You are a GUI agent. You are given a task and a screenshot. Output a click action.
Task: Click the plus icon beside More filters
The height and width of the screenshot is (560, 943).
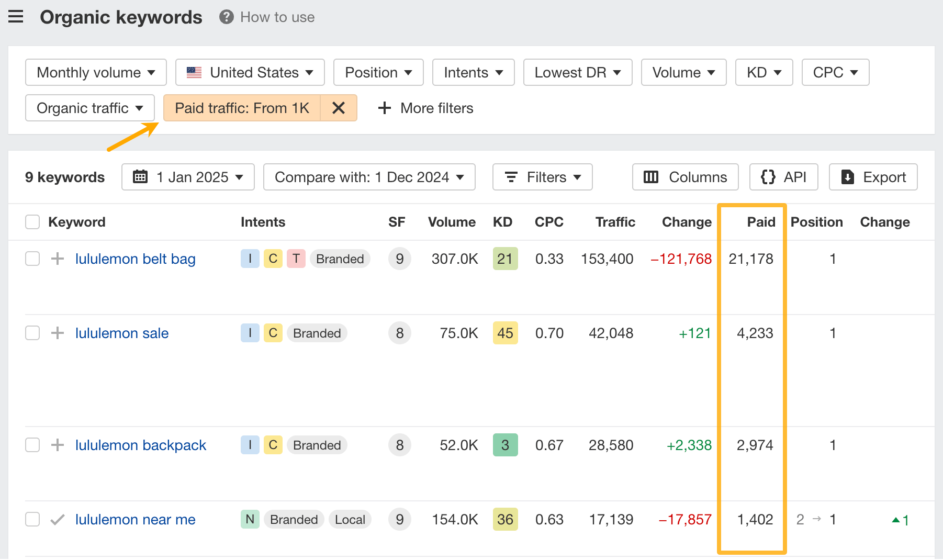coord(385,108)
